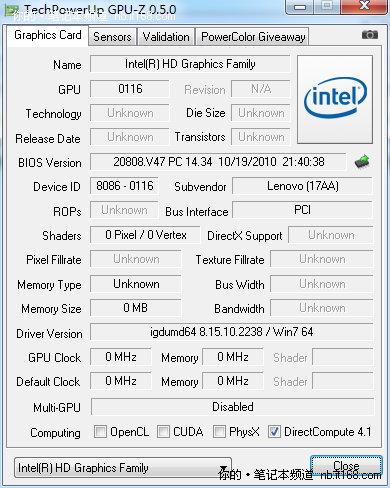This screenshot has width=390, height=488.
Task: Open the Validation tab
Action: click(x=166, y=37)
